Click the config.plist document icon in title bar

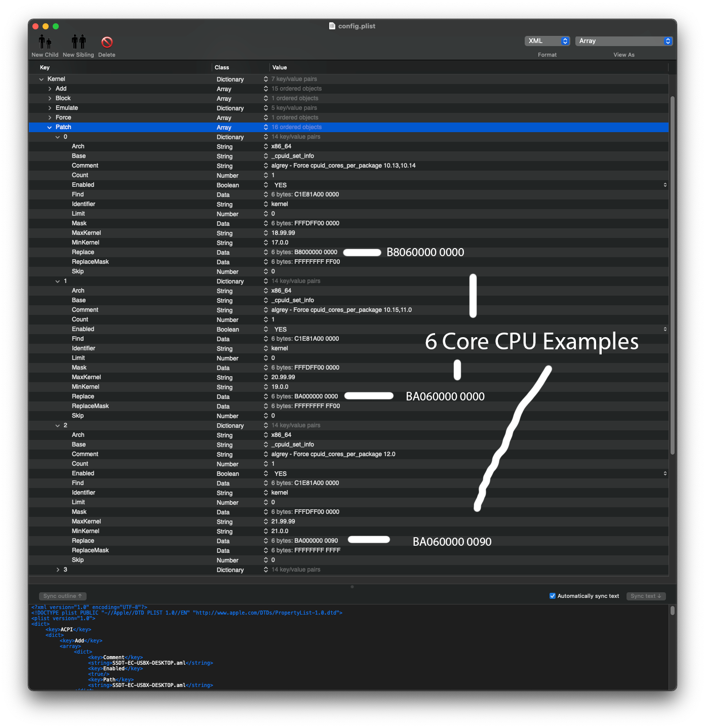(332, 26)
